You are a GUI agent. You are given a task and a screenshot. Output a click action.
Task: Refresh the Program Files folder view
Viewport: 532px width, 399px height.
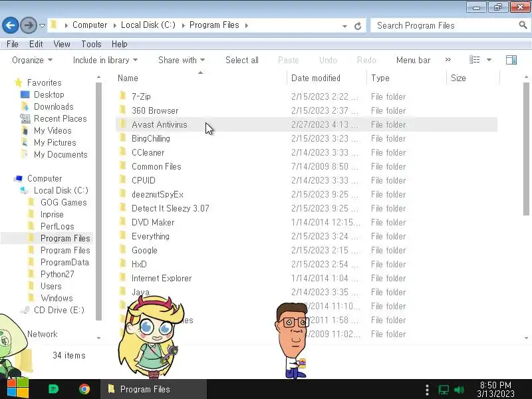(358, 26)
